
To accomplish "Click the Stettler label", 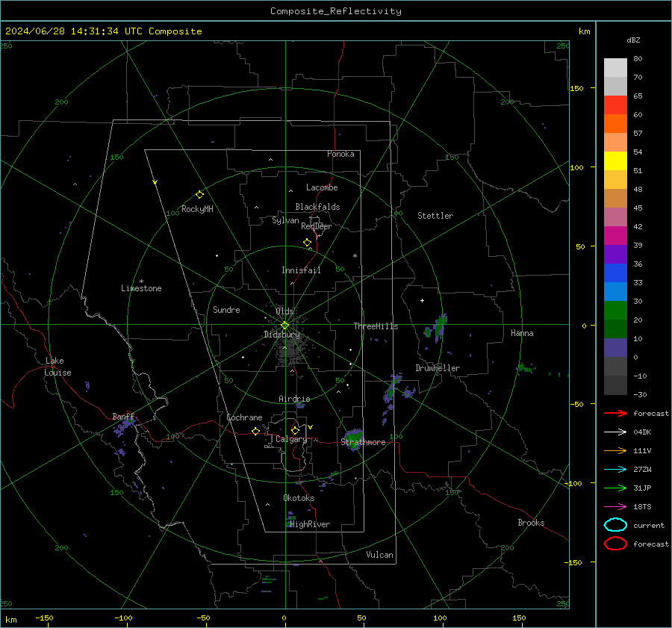I will [435, 216].
